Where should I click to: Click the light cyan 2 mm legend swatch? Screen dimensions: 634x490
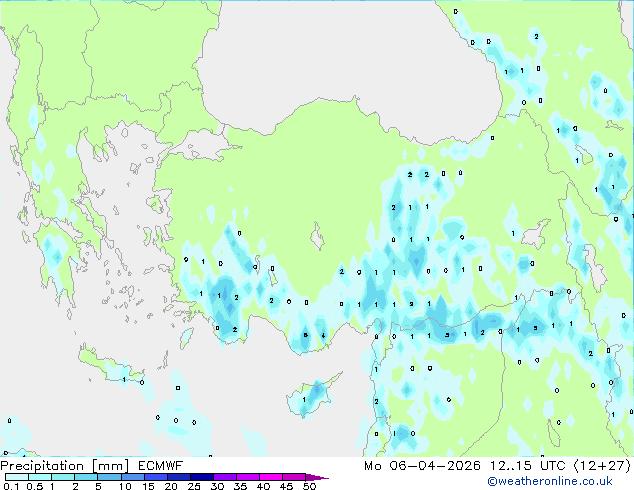(x=85, y=477)
